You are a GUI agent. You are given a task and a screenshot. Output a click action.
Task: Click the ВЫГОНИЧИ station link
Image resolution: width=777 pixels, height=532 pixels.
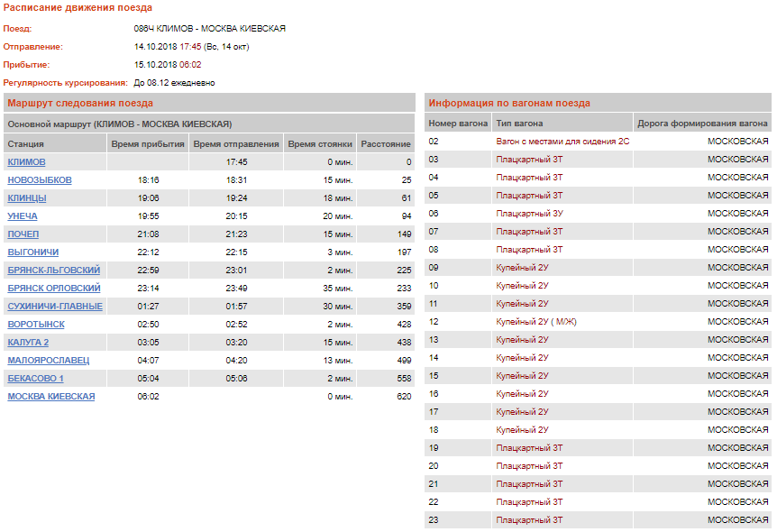(33, 252)
